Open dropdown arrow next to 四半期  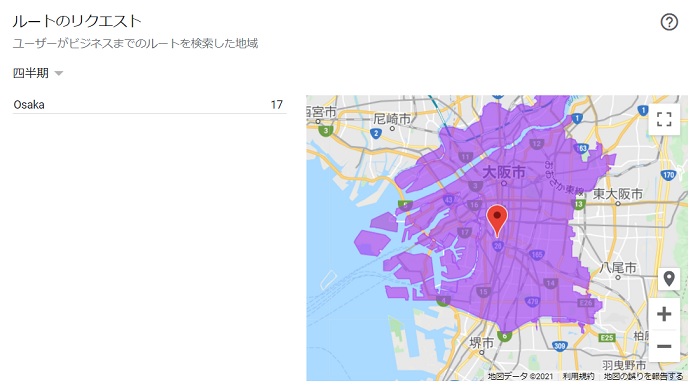point(58,73)
